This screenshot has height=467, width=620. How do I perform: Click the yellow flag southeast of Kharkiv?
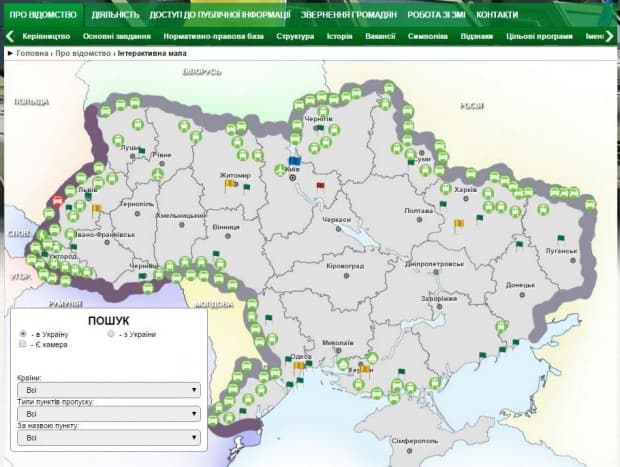pos(459,224)
